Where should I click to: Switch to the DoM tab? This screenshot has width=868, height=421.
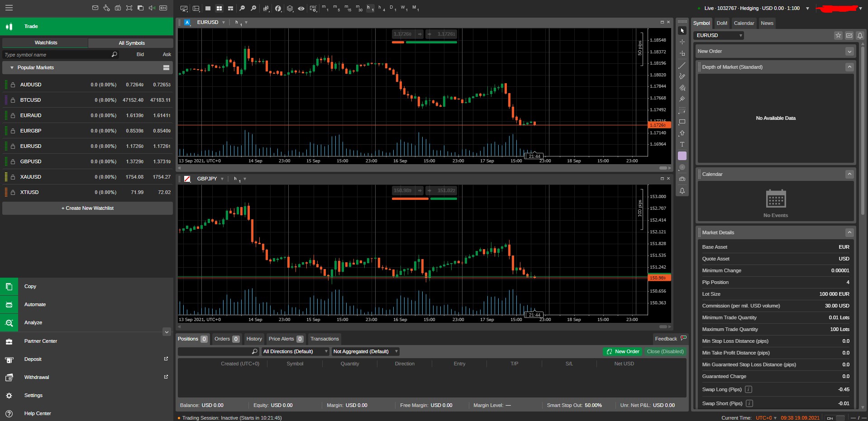tap(722, 23)
